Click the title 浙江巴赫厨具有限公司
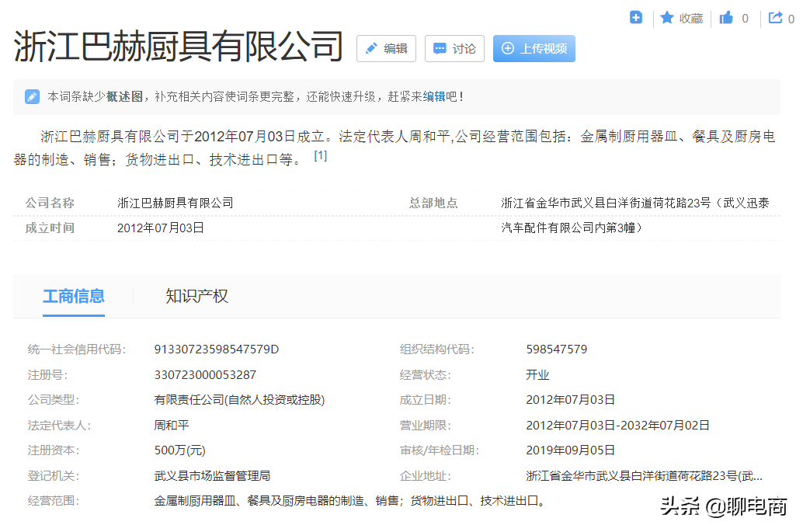Viewport: 803px width, 532px height. click(x=178, y=47)
